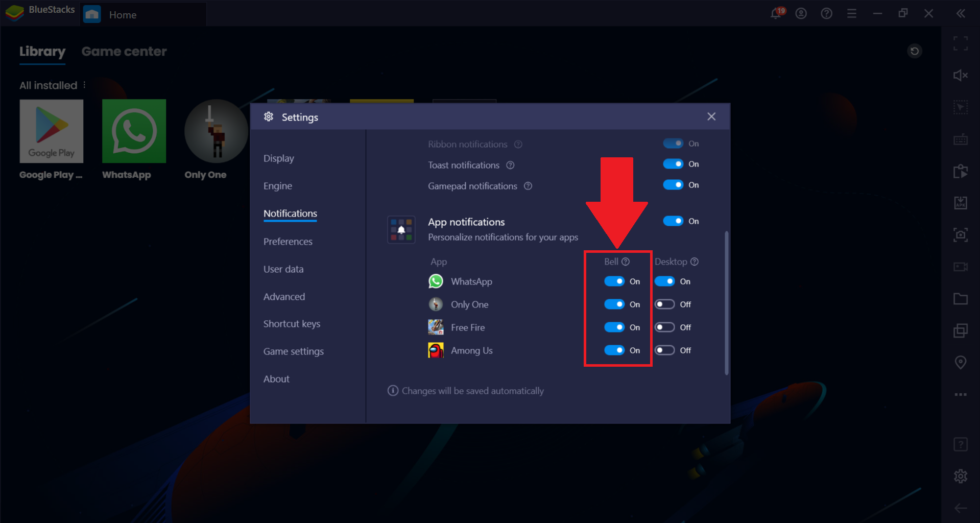Click the Toast notifications help icon
Image resolution: width=980 pixels, height=523 pixels.
click(x=510, y=165)
